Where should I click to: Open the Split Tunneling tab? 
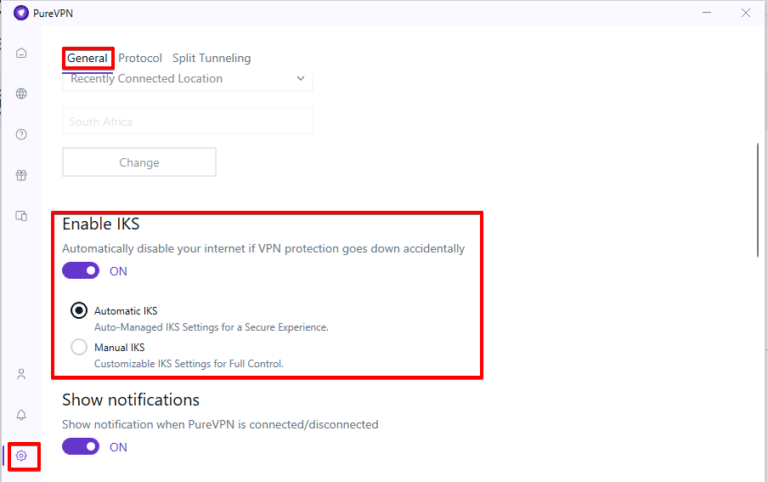point(211,58)
